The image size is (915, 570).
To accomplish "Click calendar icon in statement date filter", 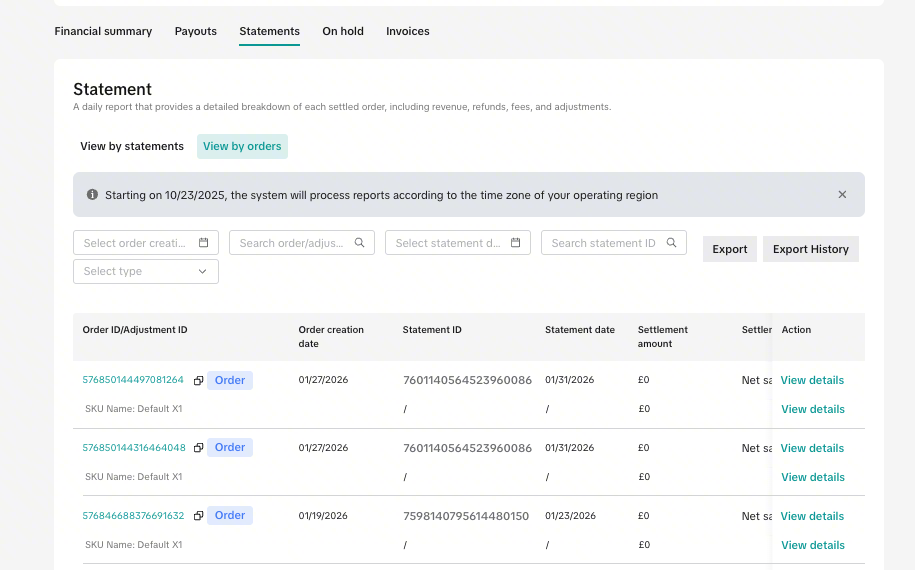I will click(x=516, y=243).
